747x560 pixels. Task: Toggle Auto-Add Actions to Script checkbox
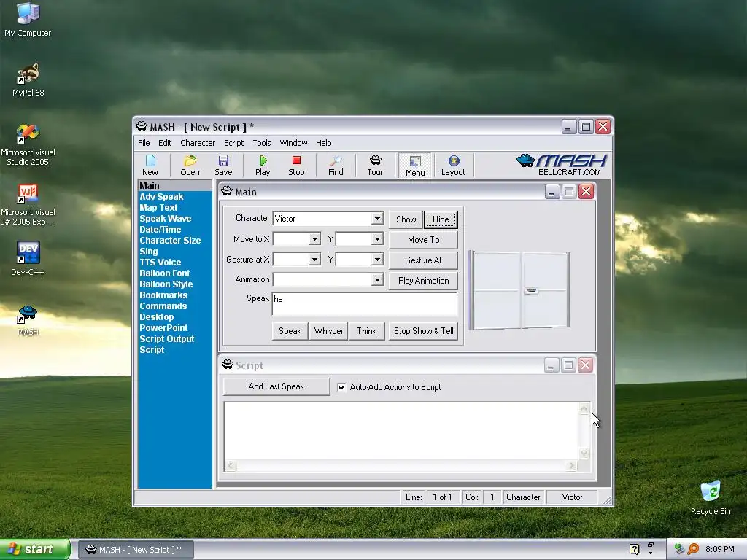click(341, 387)
